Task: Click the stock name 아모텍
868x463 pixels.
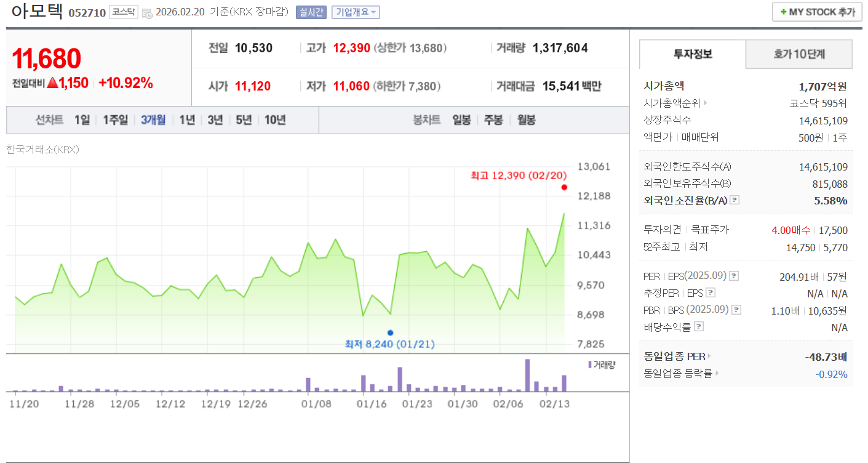Action: pyautogui.click(x=37, y=12)
